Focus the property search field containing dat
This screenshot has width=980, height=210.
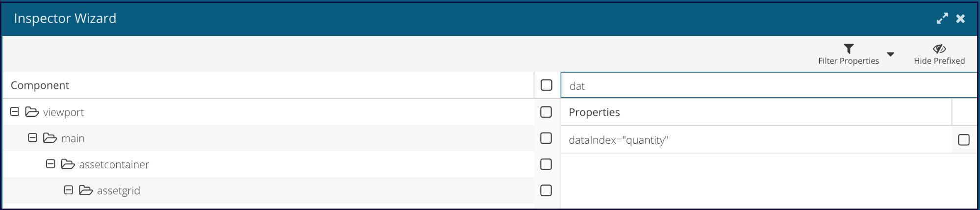point(769,85)
